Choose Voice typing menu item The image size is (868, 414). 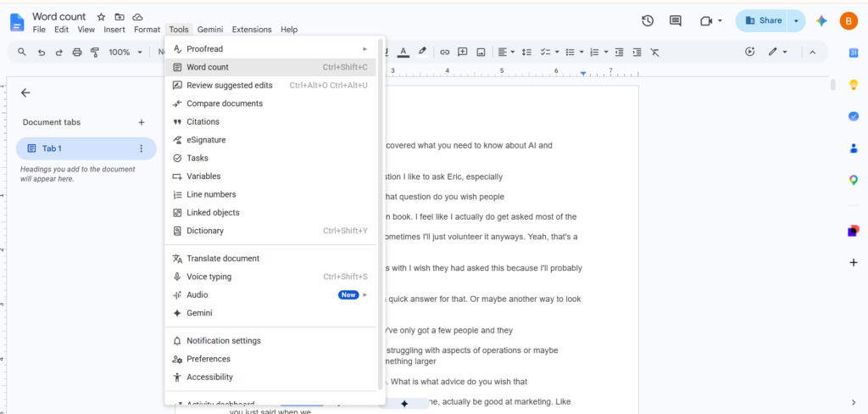[270, 277]
